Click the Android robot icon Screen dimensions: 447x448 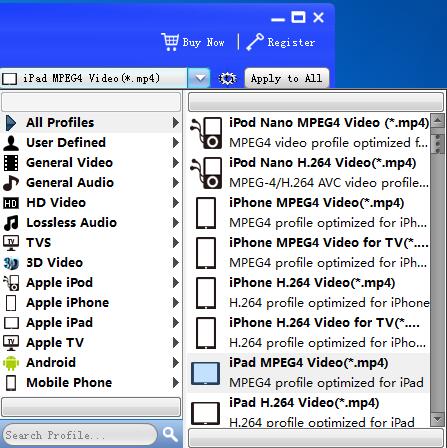[x=11, y=363]
